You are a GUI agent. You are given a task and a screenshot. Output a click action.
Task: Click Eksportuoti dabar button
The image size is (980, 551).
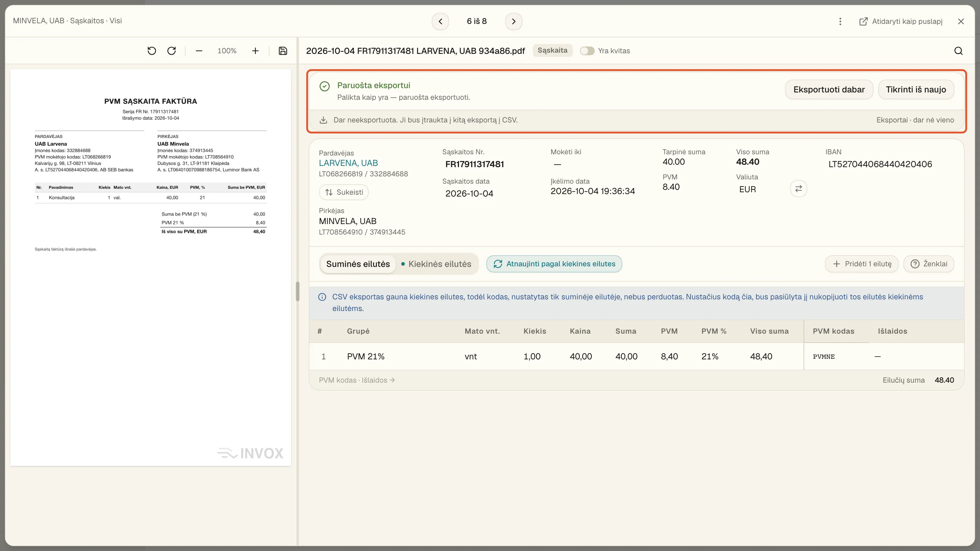pos(829,89)
